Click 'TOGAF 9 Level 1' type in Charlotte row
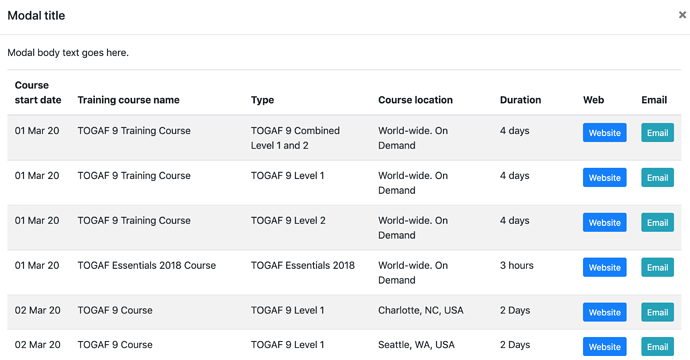Image resolution: width=690 pixels, height=360 pixels. pos(287,310)
